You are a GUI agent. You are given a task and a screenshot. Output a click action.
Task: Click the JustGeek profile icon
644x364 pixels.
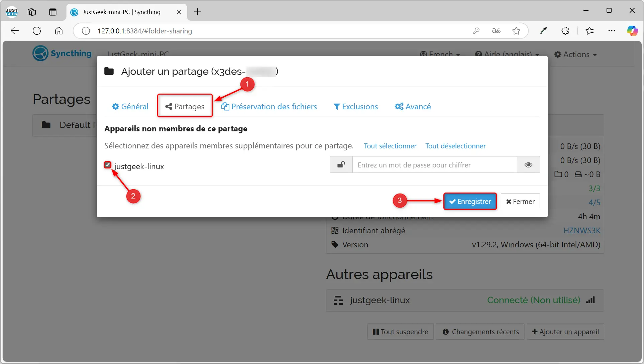11,12
